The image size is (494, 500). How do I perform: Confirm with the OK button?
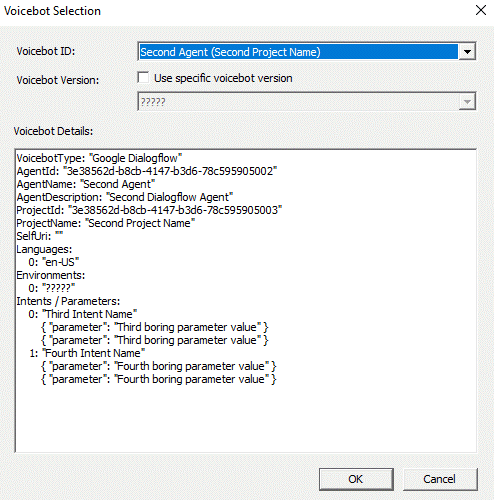click(x=356, y=479)
